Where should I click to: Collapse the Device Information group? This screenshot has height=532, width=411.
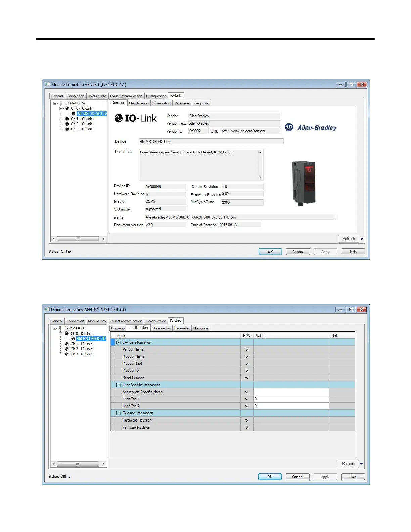118,342
